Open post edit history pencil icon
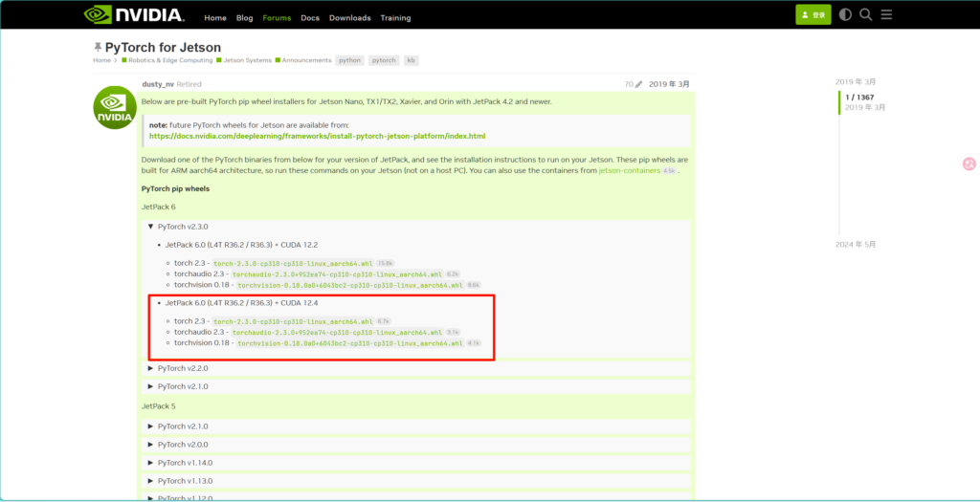This screenshot has height=502, width=980. tap(638, 84)
